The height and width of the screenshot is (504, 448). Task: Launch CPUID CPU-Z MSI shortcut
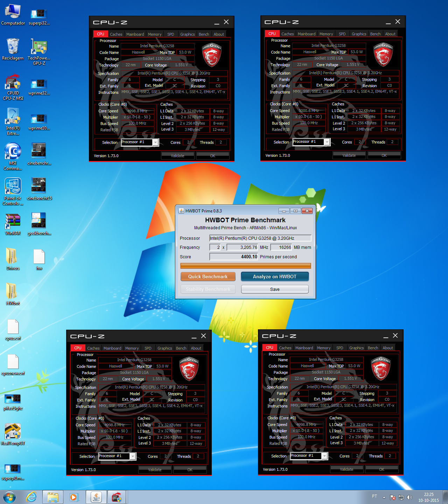[x=13, y=87]
